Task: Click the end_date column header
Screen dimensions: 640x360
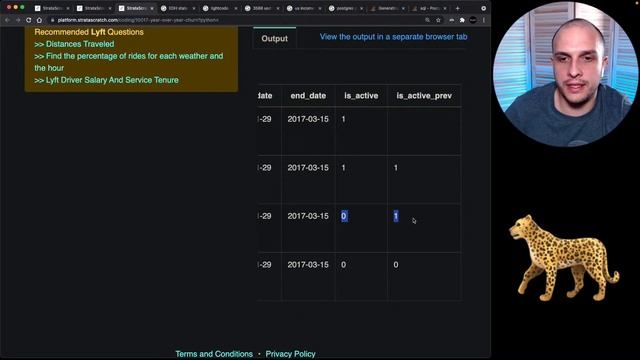Action: tap(308, 96)
